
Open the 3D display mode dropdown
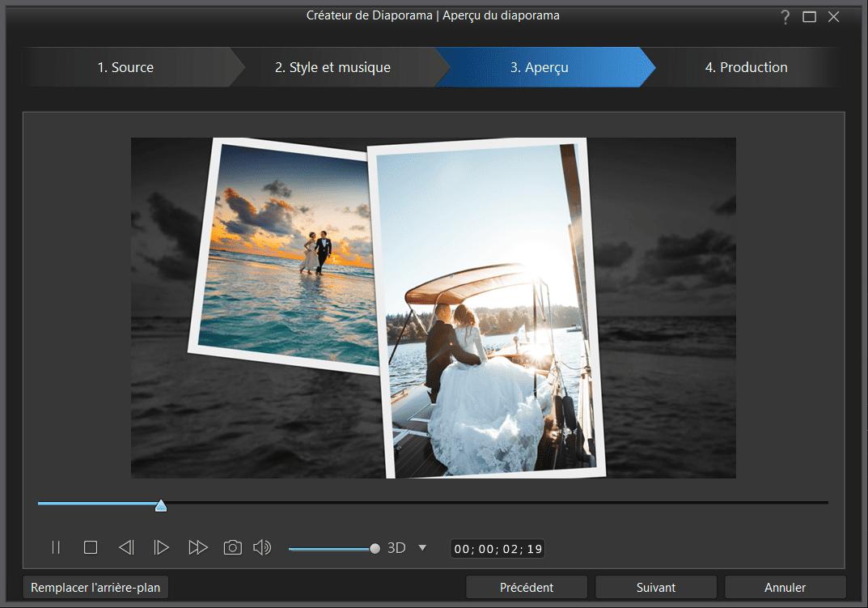coord(421,547)
